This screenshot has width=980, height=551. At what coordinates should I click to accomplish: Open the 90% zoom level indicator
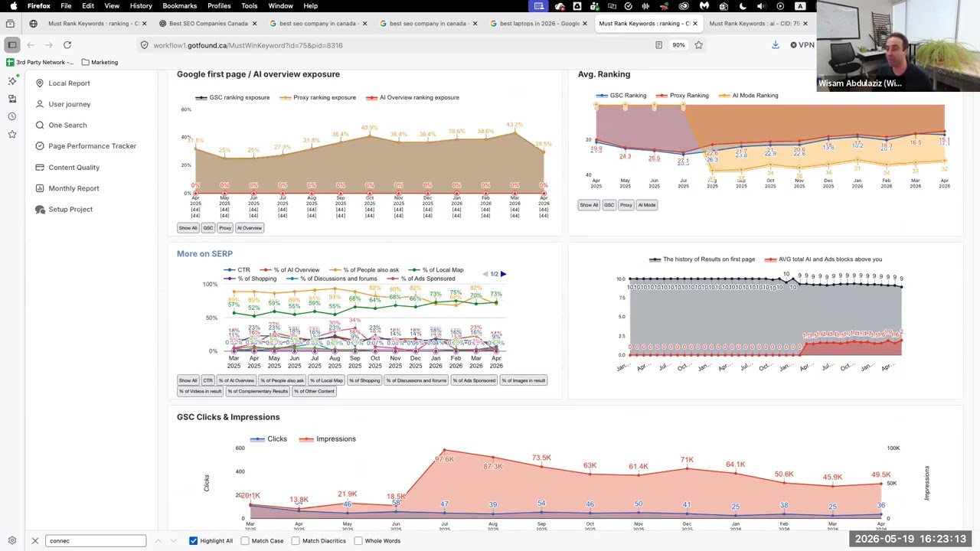tap(678, 45)
